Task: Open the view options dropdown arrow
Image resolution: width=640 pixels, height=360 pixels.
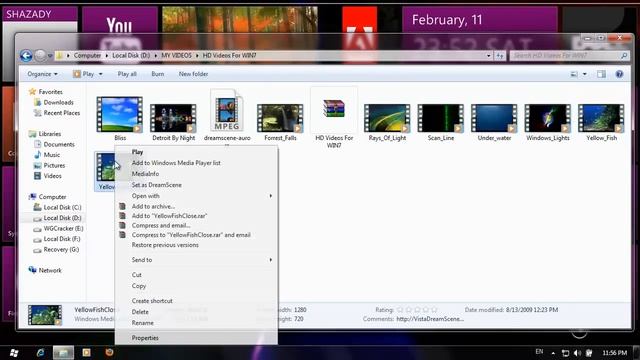Action: click(x=584, y=74)
